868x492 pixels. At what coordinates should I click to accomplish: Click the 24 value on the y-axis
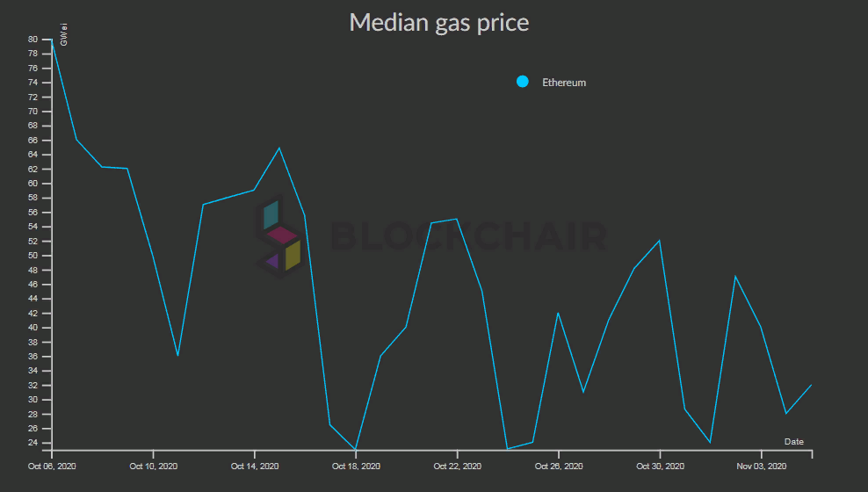33,443
